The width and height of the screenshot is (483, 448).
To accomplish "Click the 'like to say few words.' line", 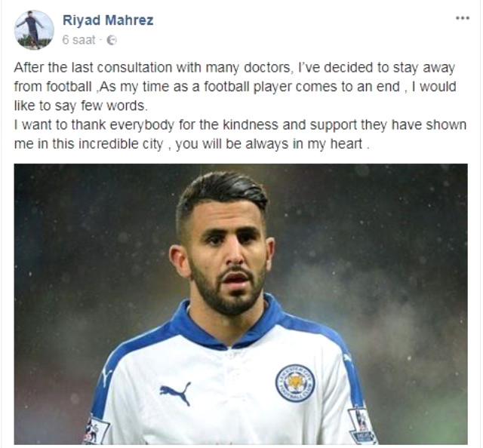I will (81, 106).
